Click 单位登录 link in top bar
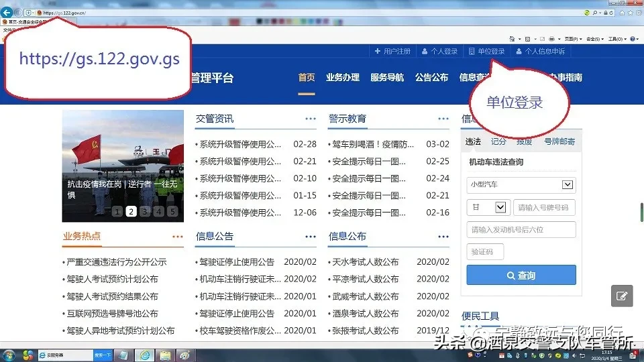The height and width of the screenshot is (362, 644). (x=487, y=52)
